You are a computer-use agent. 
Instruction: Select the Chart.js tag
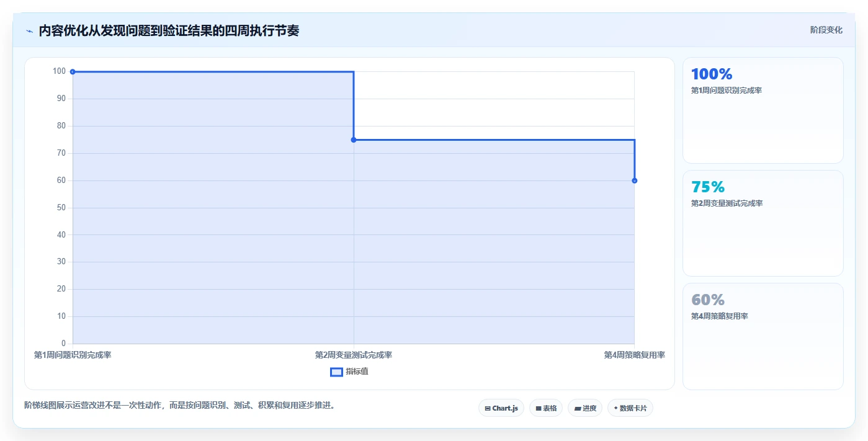click(501, 408)
